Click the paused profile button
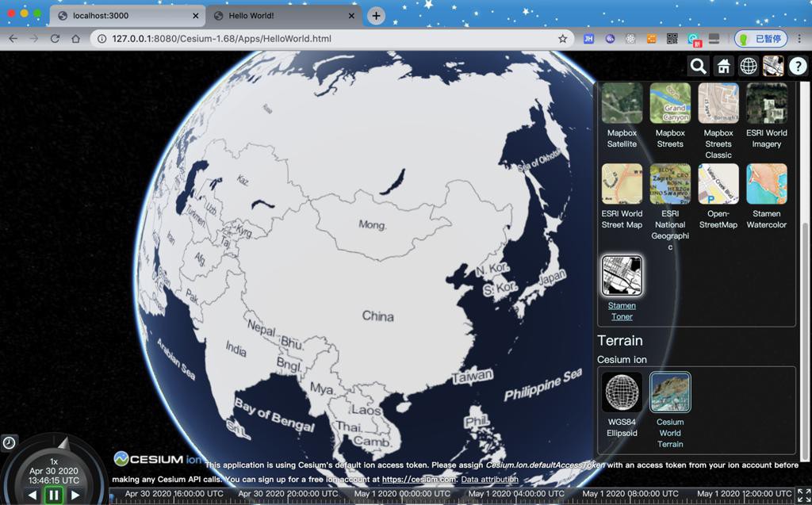The height and width of the screenshot is (505, 812). 760,39
